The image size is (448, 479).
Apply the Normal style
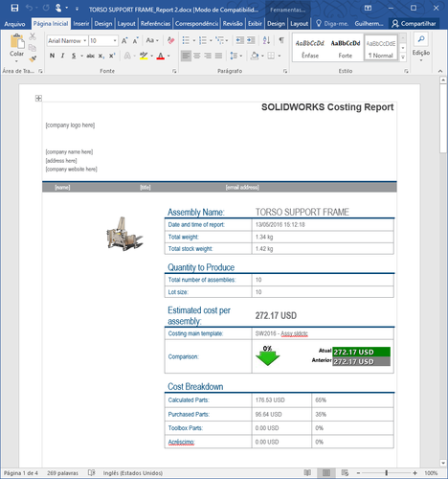[x=381, y=48]
